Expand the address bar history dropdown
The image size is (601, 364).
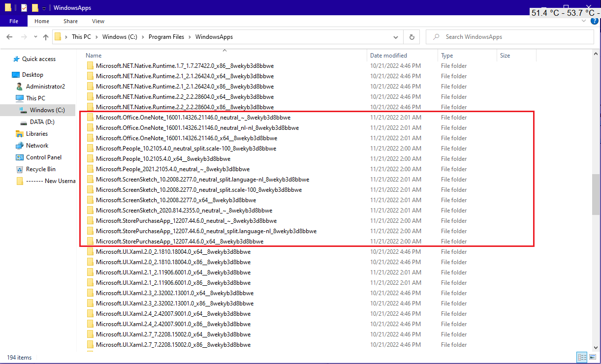click(x=396, y=37)
